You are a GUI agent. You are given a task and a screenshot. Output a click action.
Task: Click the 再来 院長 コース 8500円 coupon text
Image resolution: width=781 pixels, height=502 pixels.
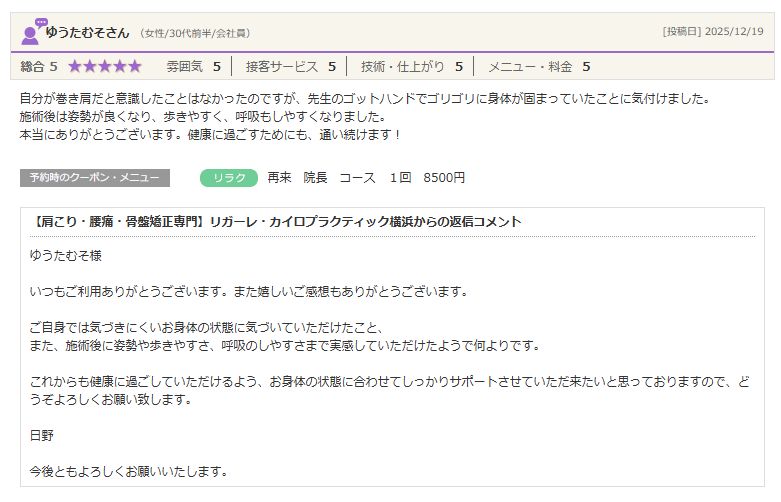[x=366, y=178]
